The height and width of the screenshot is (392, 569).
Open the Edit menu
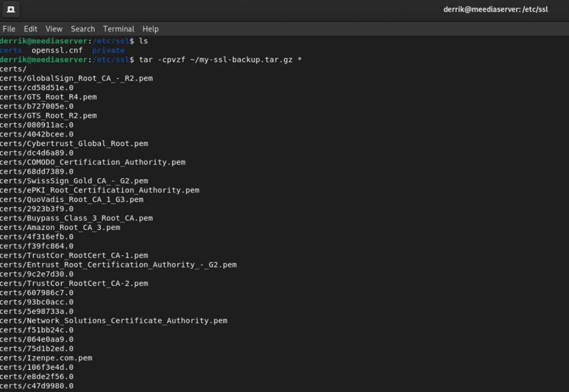click(x=30, y=29)
